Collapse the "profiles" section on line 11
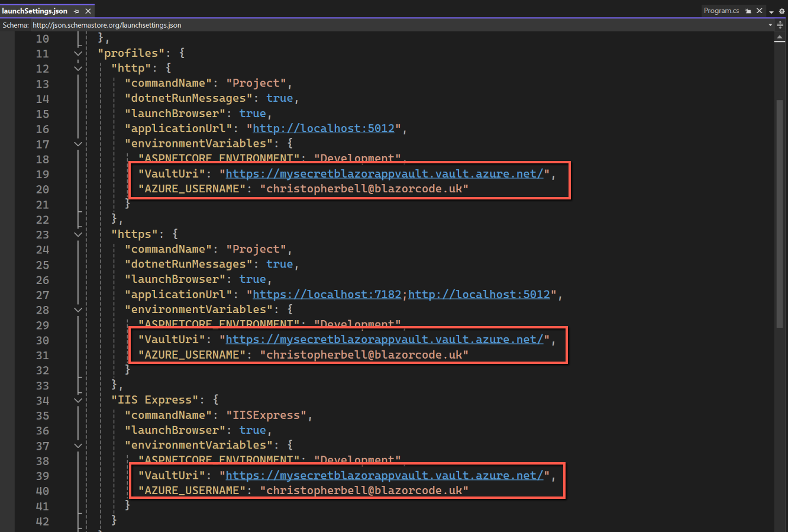788x532 pixels. click(x=78, y=53)
